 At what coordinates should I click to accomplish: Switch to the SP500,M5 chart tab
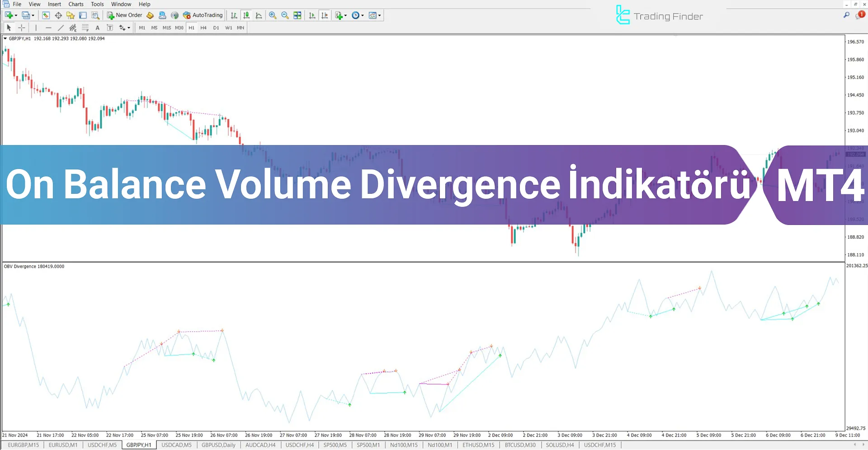coord(335,445)
